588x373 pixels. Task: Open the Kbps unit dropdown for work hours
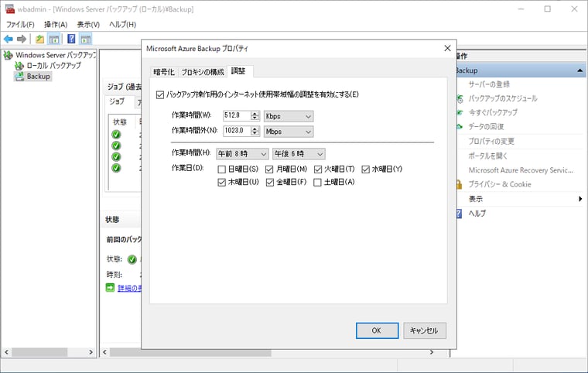click(x=289, y=116)
